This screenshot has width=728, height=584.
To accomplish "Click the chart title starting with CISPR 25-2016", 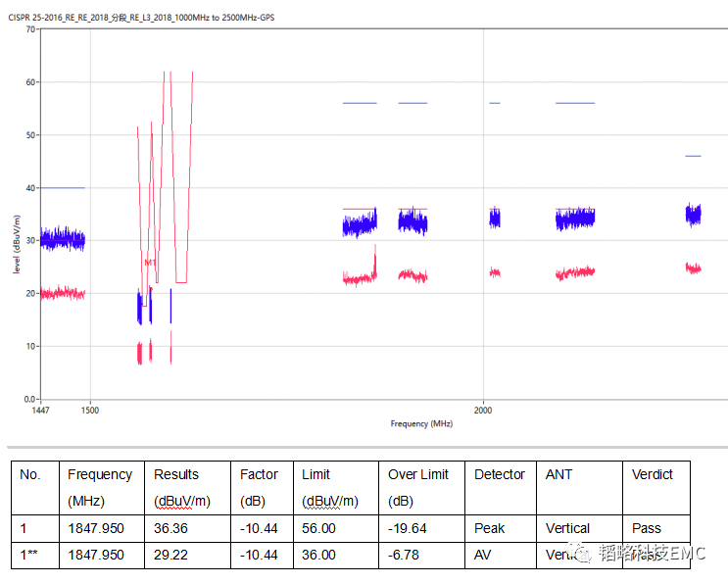I will coord(142,17).
